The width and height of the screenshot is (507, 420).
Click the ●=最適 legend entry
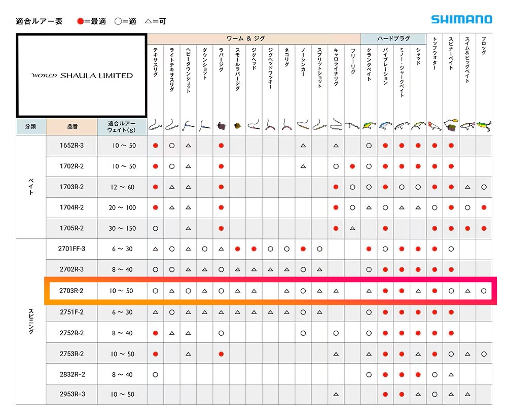point(91,21)
